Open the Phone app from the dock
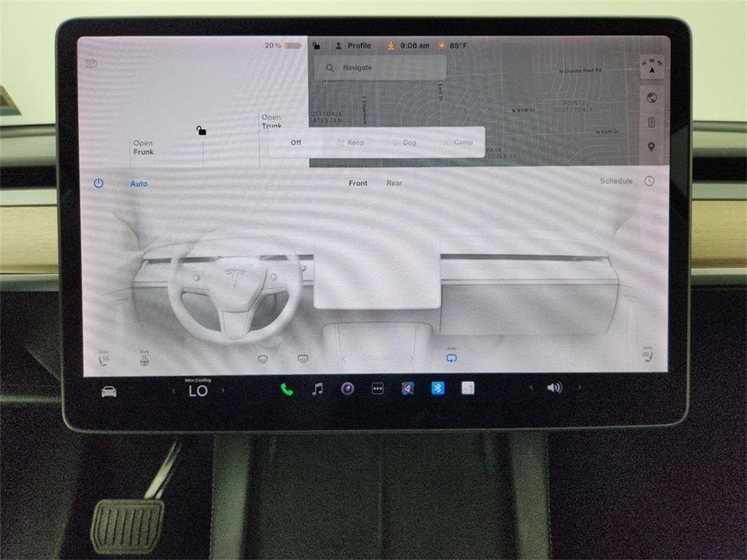 286,389
